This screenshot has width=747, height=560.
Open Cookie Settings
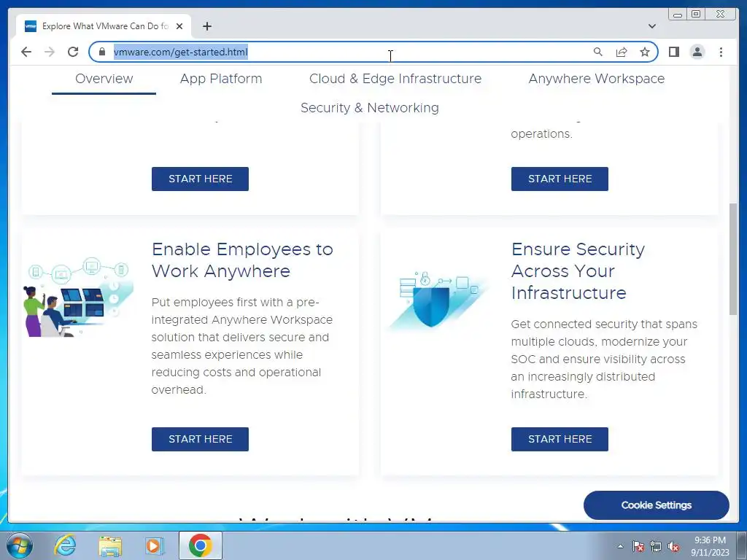[x=656, y=505]
